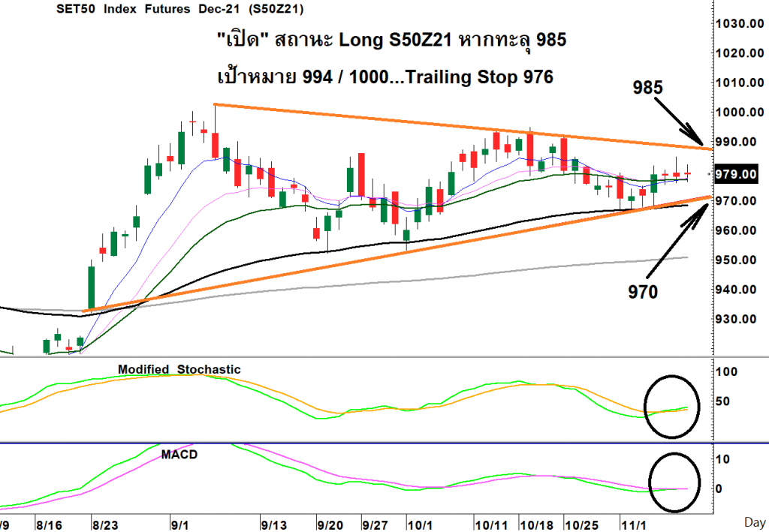Click the chart title SET50 Index Futures Dec-21 (S50Z21)
The height and width of the screenshot is (532, 769).
coord(180,9)
